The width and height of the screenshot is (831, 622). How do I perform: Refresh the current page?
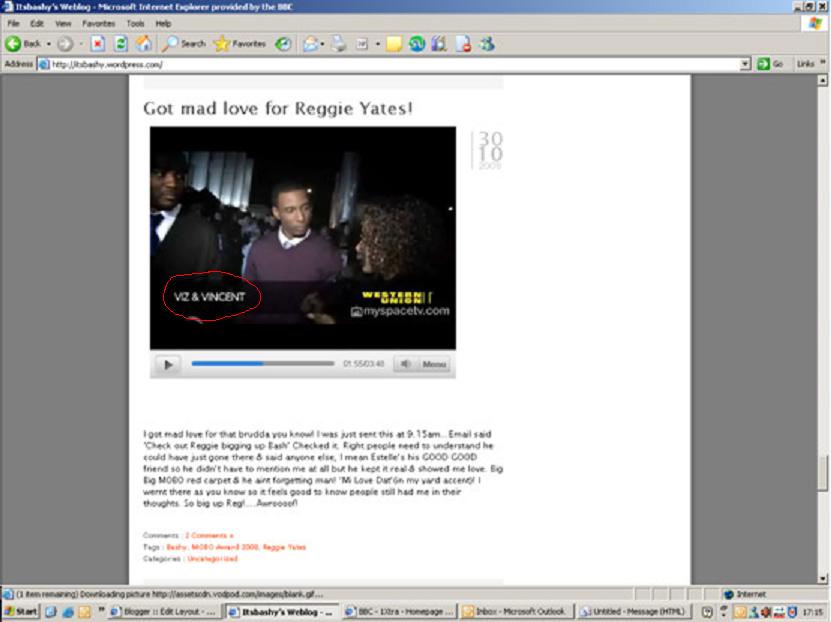coord(121,44)
